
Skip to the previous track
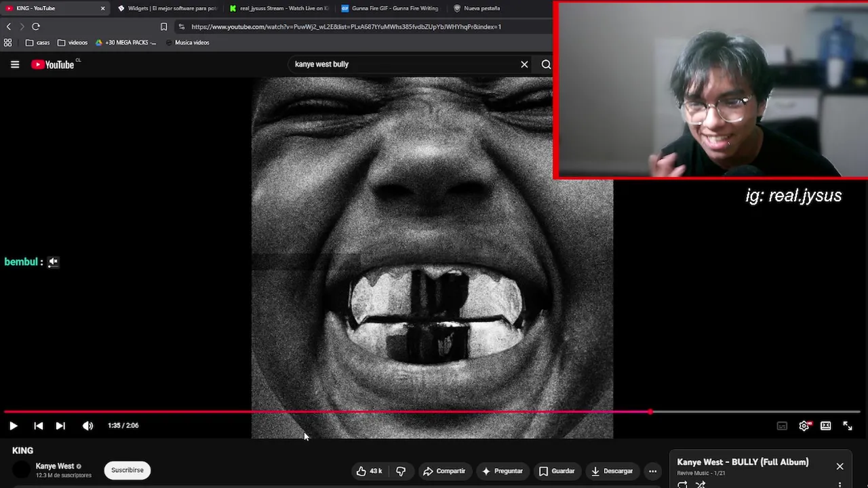(x=39, y=426)
